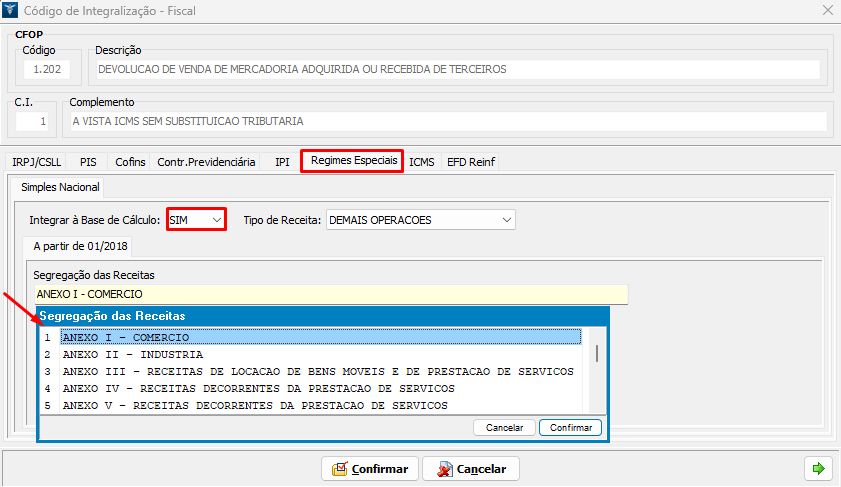This screenshot has height=487, width=841.
Task: Click Cancelar in the Segregação popup
Action: tap(504, 428)
